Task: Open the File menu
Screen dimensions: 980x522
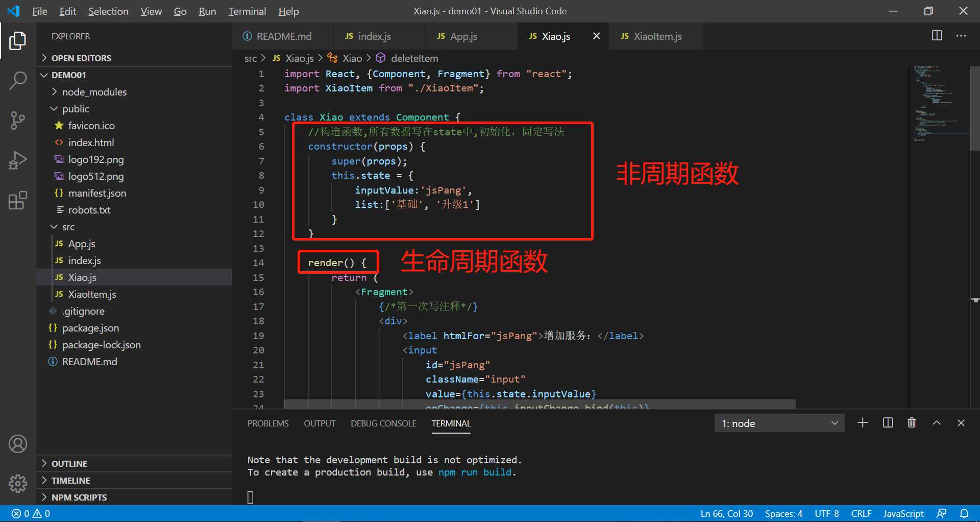Action: pos(40,11)
